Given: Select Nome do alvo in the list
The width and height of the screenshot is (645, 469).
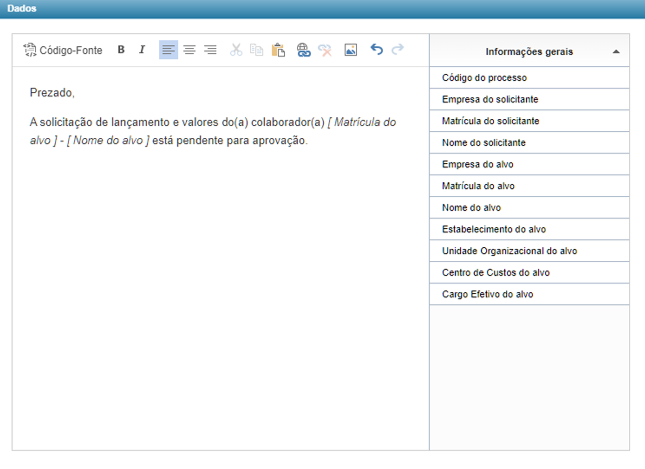Looking at the screenshot, I should click(529, 208).
